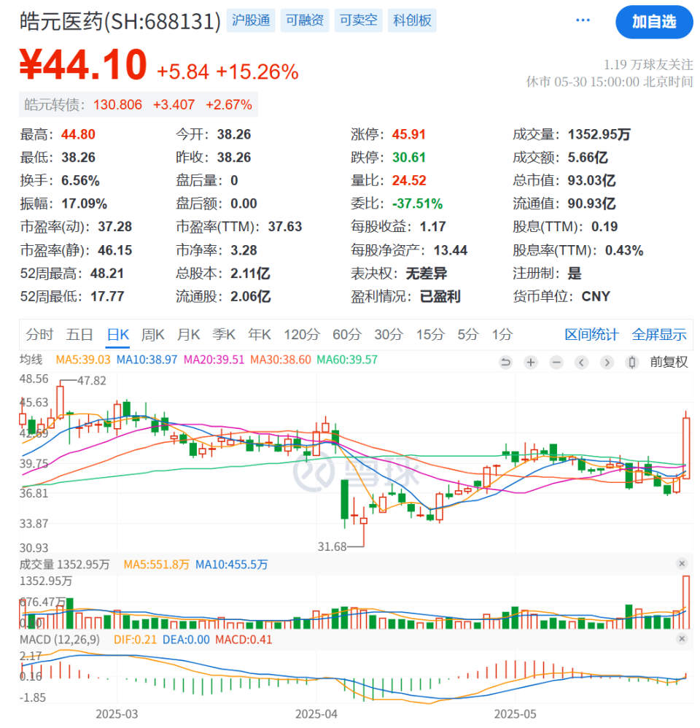
Task: Zoom out the chart with minus icon
Action: click(x=556, y=362)
